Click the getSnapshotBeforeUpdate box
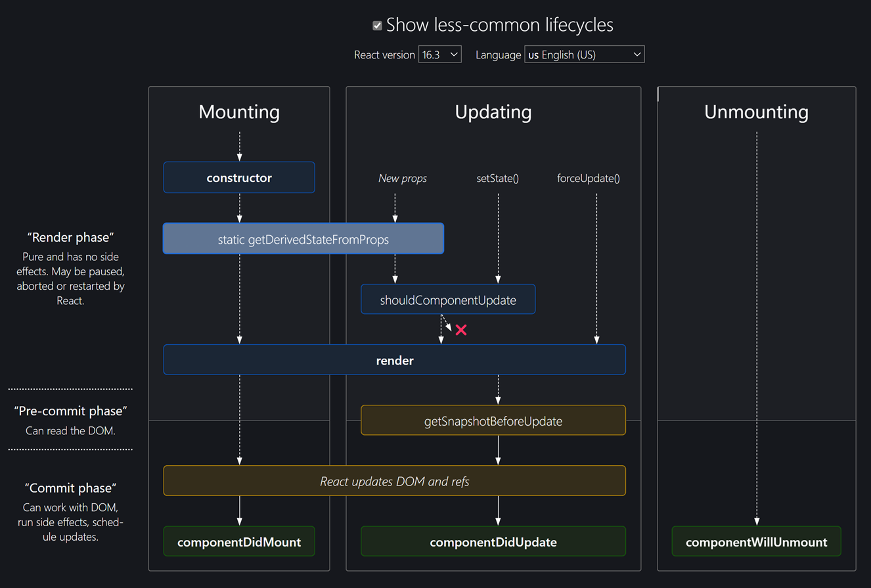 pyautogui.click(x=493, y=420)
